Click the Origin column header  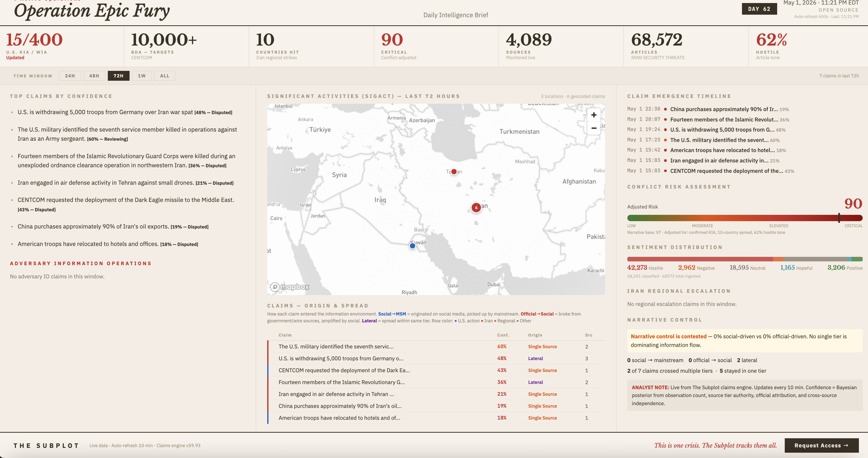click(x=535, y=335)
